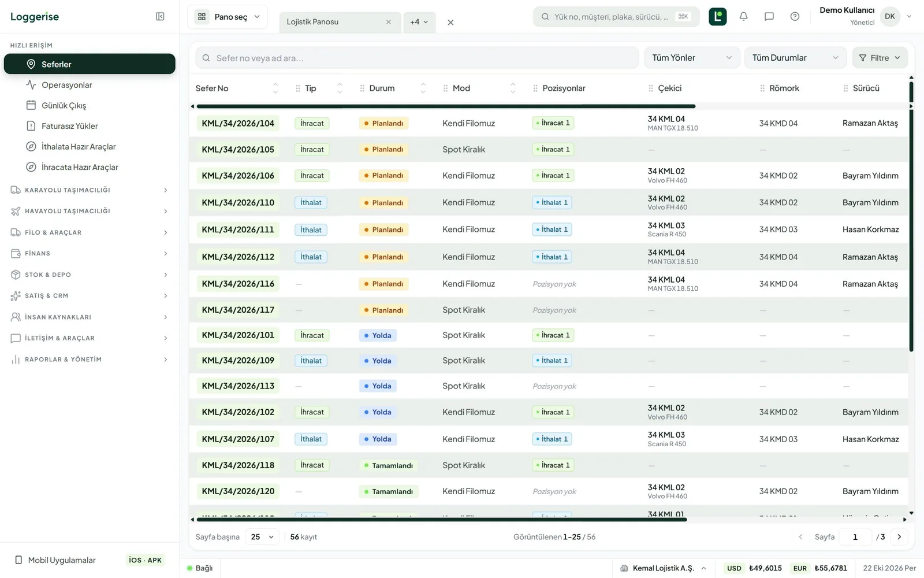Click the Faturasız Yükler document icon
924x578 pixels.
(x=31, y=126)
